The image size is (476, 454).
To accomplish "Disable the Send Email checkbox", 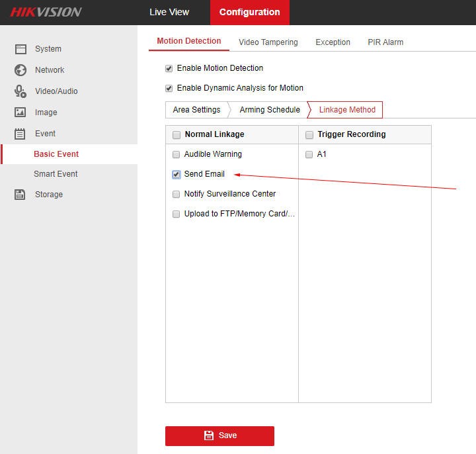I will tap(177, 175).
